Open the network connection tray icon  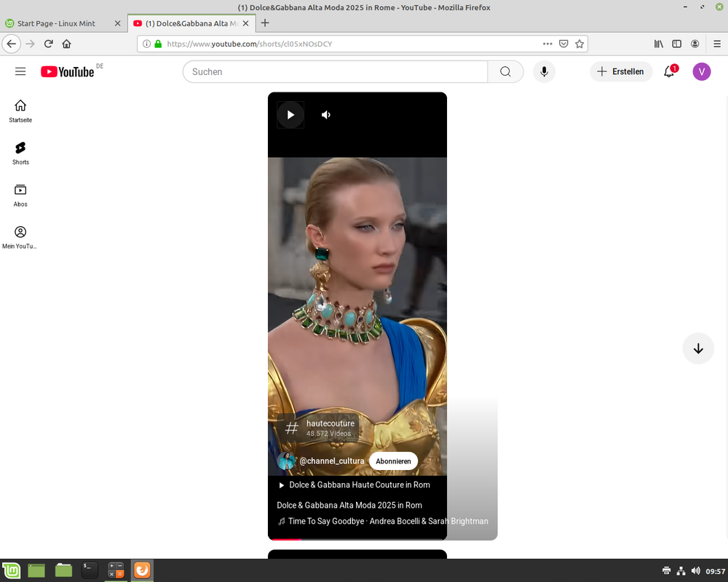coord(681,571)
